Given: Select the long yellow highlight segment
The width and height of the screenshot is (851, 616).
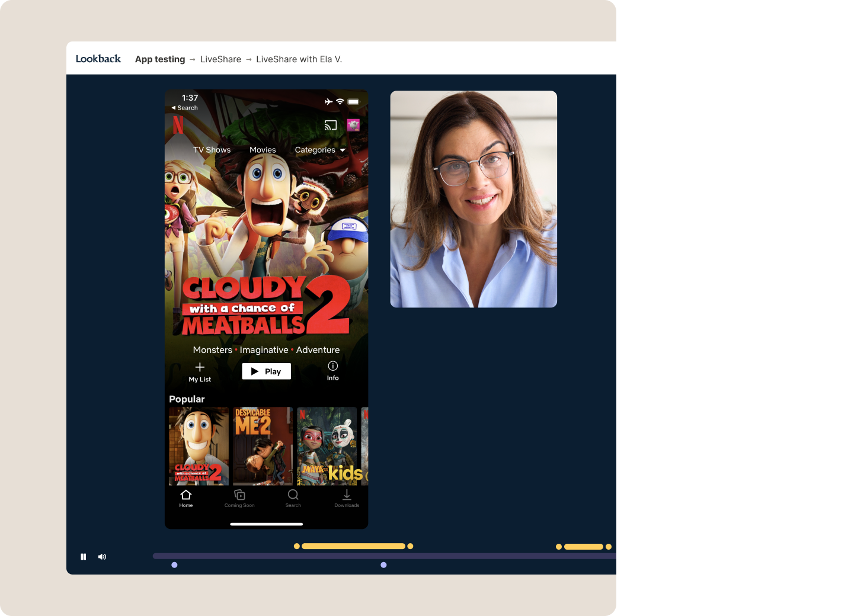Looking at the screenshot, I should coord(353,546).
